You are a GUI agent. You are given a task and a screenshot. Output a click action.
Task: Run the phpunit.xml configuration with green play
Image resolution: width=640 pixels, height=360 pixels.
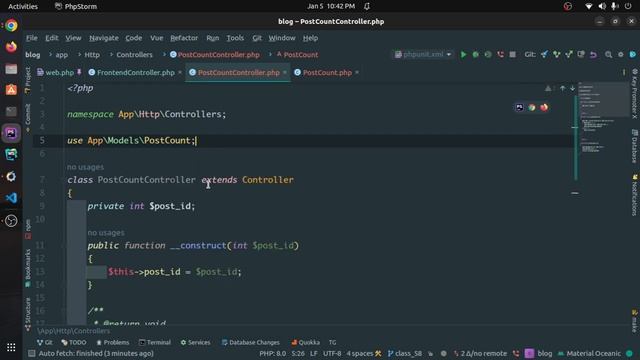click(463, 54)
